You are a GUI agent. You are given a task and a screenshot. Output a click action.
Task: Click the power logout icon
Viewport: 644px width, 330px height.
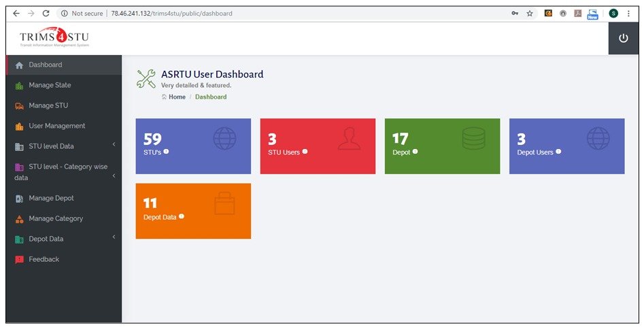[x=623, y=38]
